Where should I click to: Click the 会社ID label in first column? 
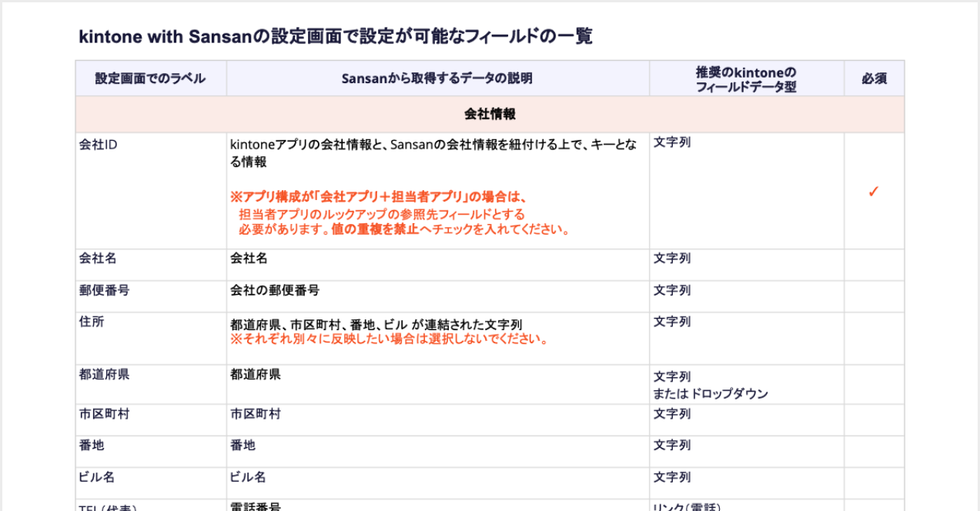[x=99, y=144]
